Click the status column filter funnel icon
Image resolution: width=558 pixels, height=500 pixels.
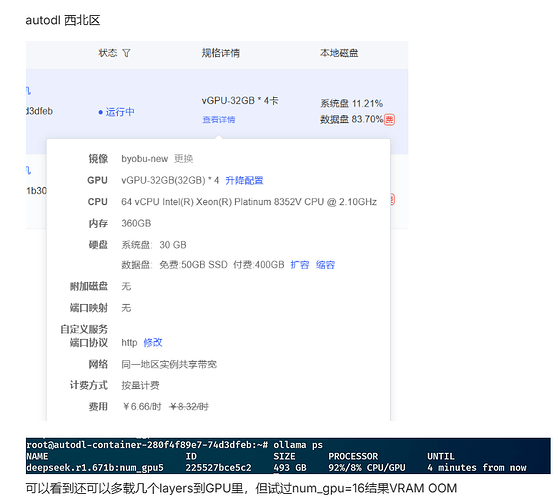126,53
